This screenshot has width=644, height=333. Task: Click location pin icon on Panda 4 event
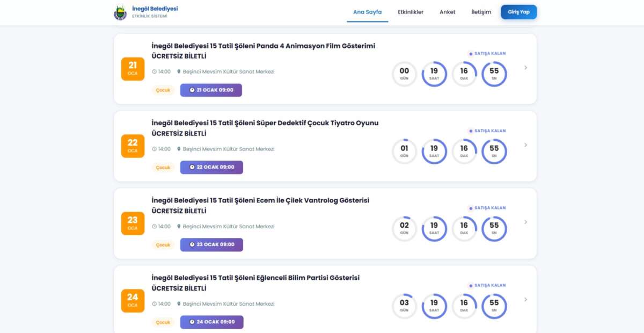[x=179, y=71]
